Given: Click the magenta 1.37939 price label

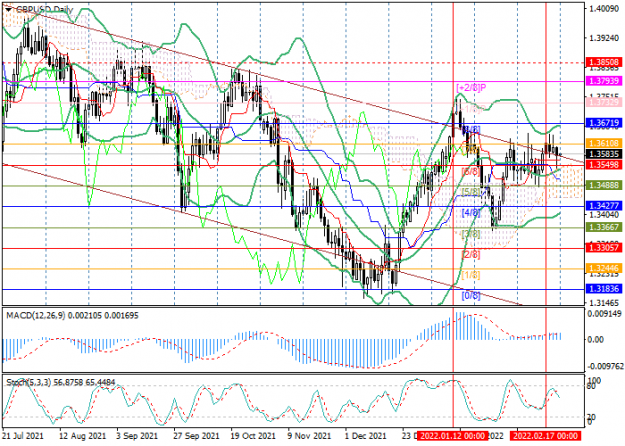Looking at the screenshot, I should coord(604,81).
